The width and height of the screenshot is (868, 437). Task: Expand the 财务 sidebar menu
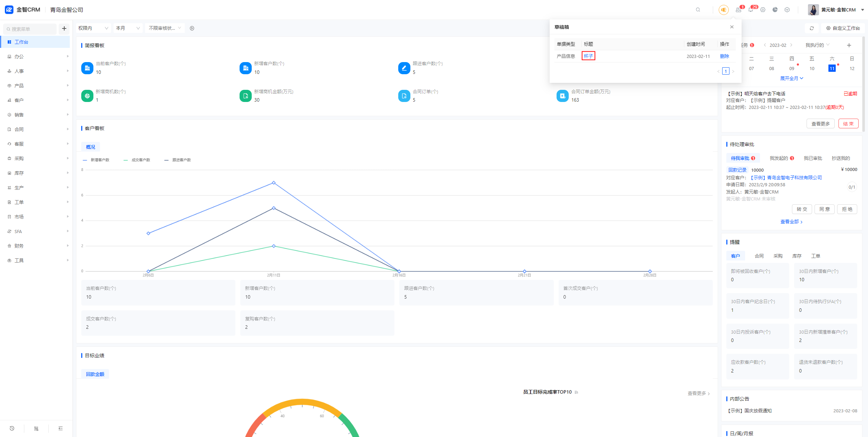(36, 246)
